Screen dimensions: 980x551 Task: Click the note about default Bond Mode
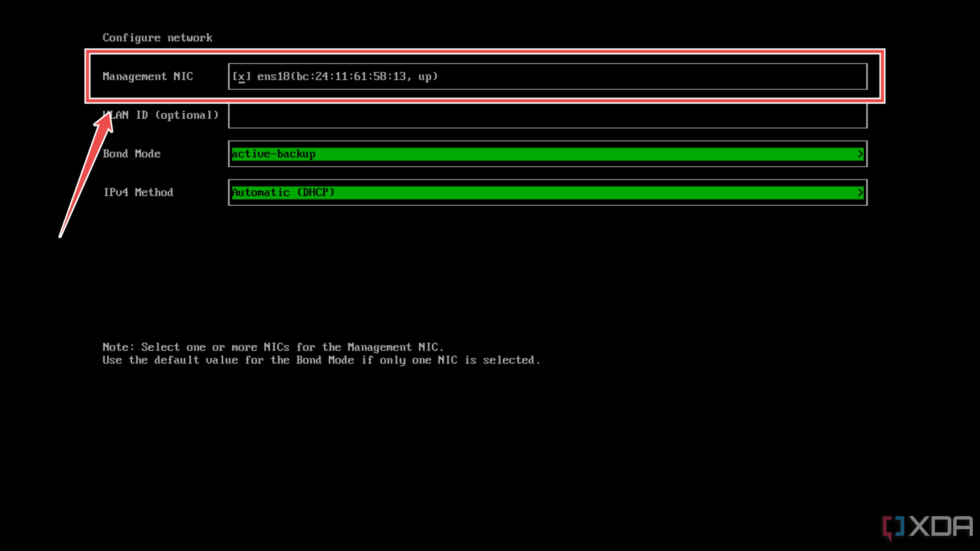click(322, 360)
